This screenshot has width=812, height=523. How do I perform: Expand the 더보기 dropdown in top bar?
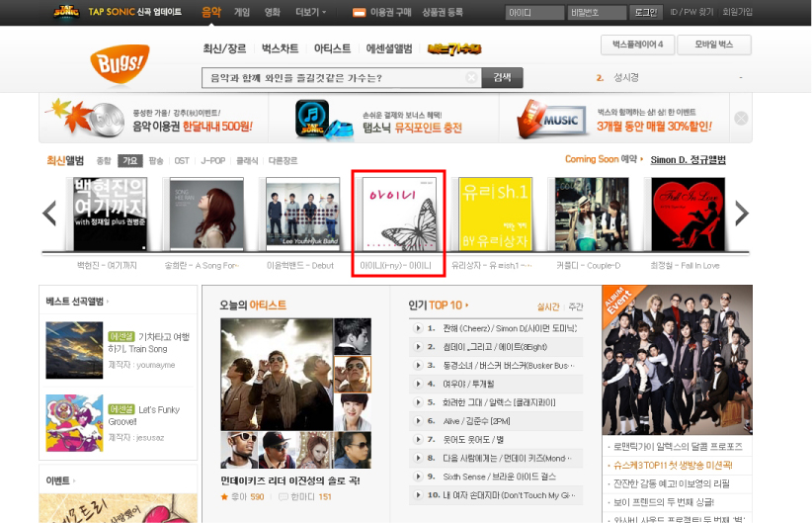click(311, 12)
